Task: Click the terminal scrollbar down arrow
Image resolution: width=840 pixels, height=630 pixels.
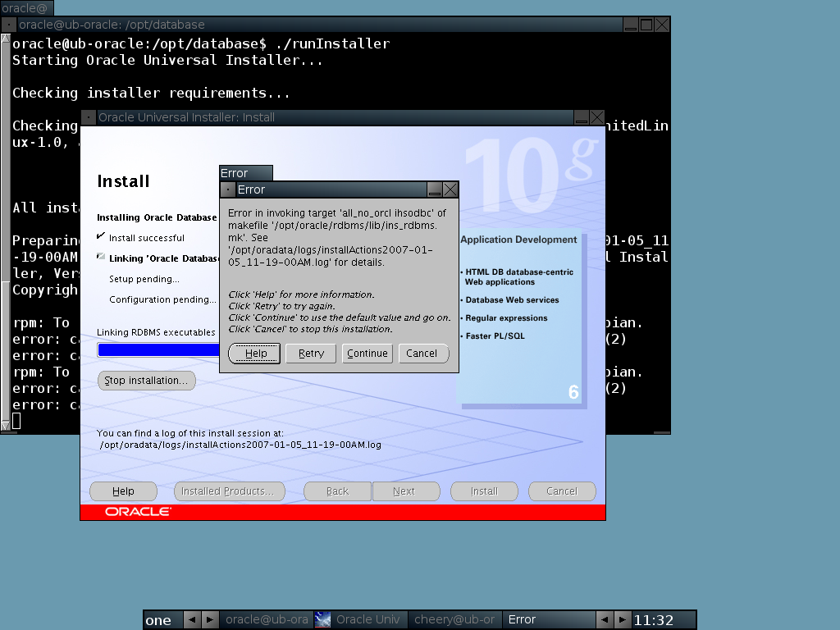Action: click(x=6, y=426)
